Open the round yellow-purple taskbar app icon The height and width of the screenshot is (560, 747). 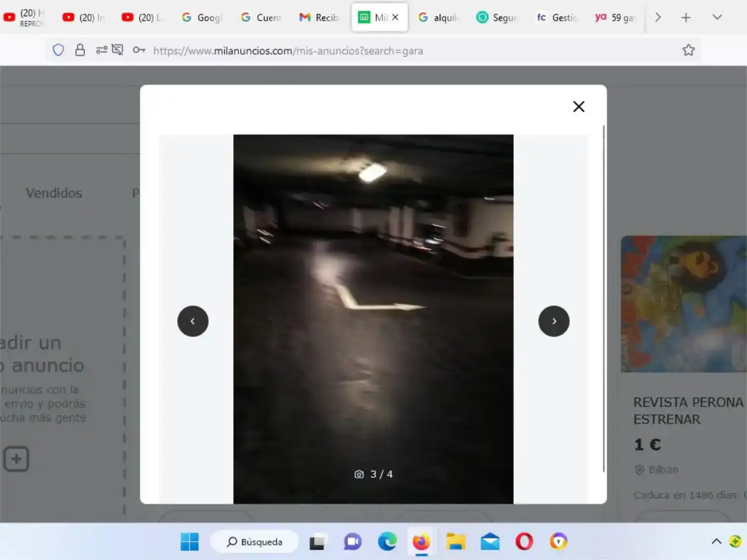(558, 542)
